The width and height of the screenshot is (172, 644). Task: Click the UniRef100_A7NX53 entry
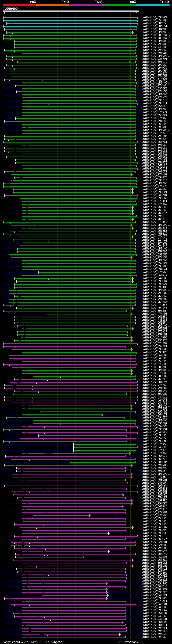pos(154,92)
